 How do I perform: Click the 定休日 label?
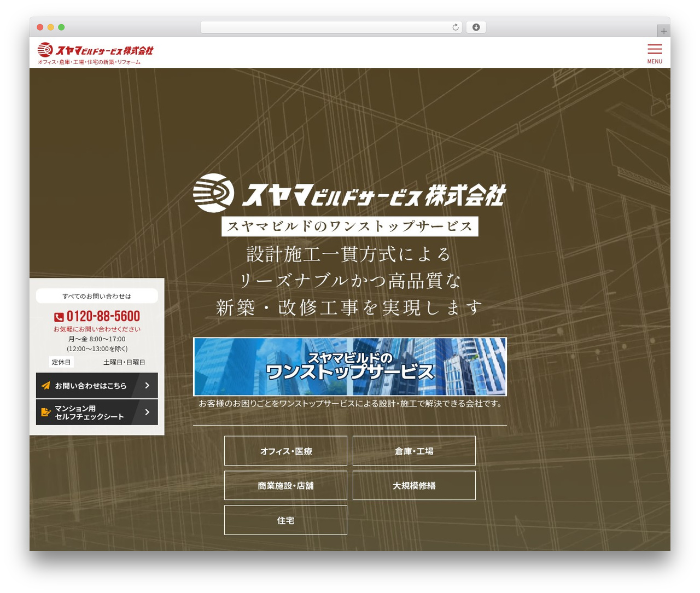tap(61, 362)
